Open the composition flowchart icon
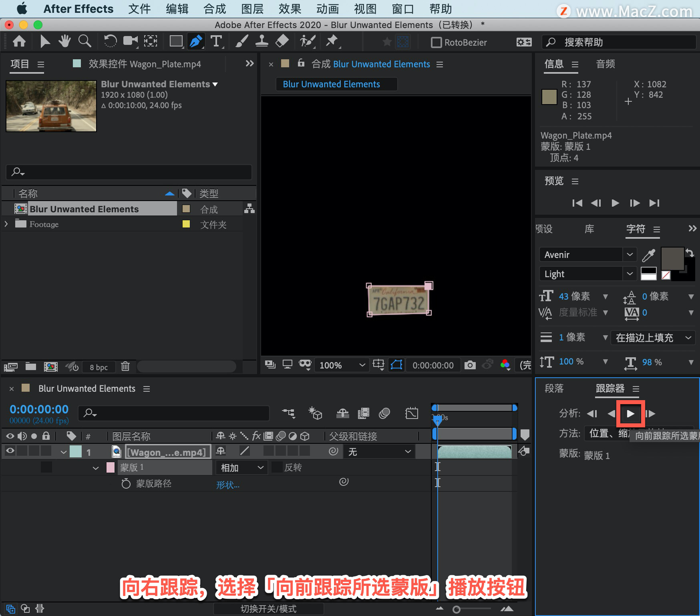This screenshot has height=616, width=700. [249, 209]
